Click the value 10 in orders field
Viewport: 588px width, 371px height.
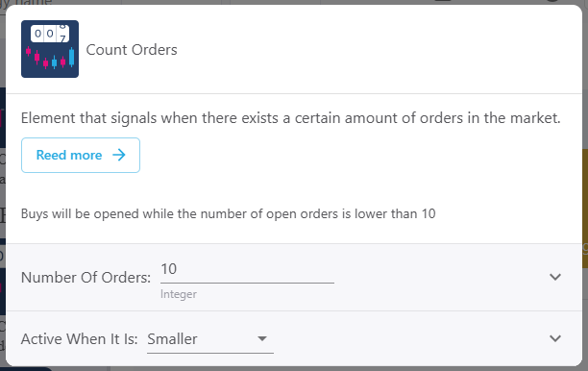point(169,269)
